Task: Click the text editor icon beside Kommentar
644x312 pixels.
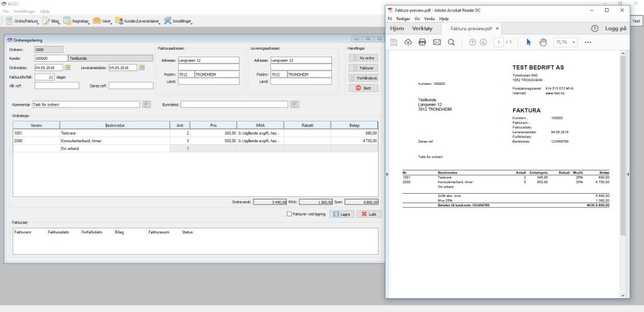Action: 147,104
